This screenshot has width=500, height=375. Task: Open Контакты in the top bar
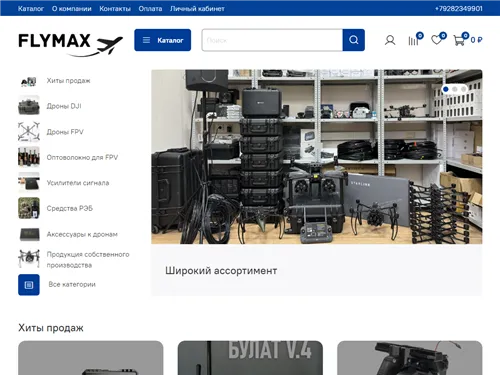[x=115, y=9]
